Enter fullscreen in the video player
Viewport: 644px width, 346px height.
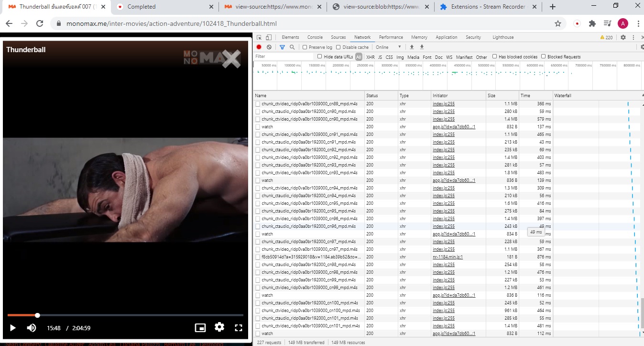(x=239, y=328)
